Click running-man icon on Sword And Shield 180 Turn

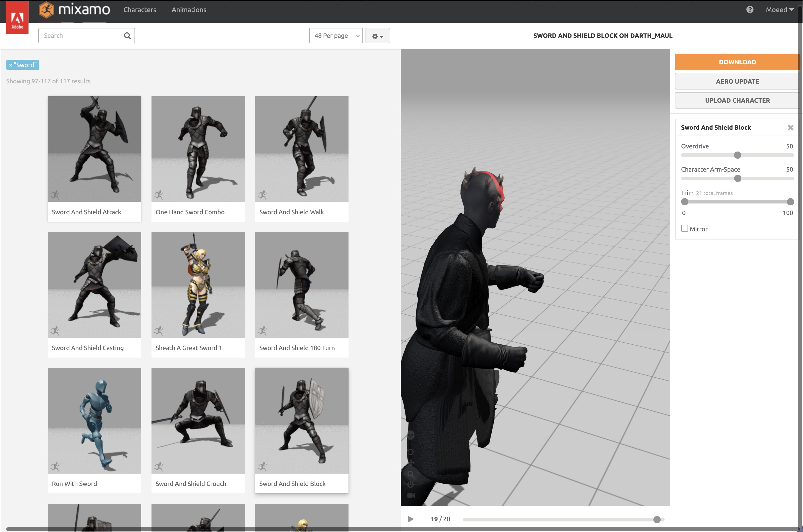(262, 331)
